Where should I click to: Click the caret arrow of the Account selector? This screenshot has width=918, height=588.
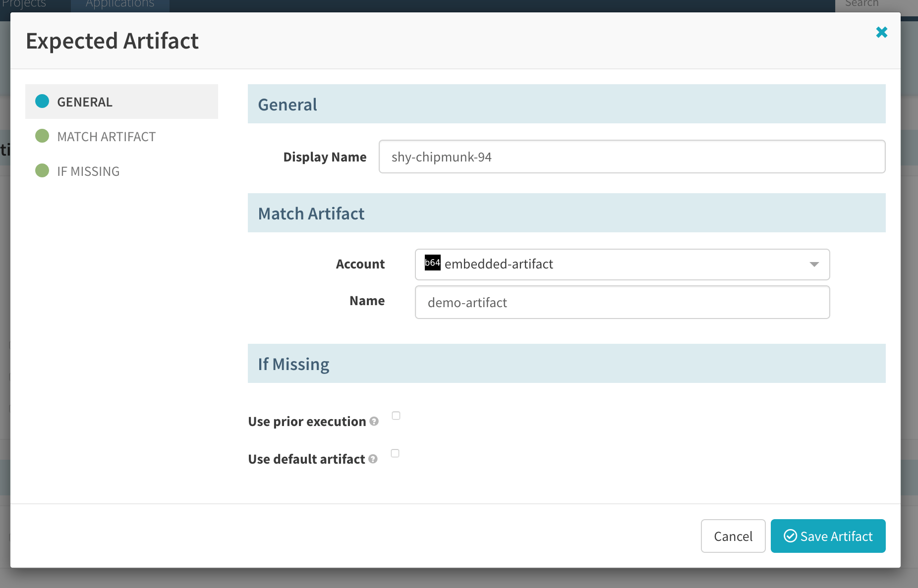tap(814, 265)
